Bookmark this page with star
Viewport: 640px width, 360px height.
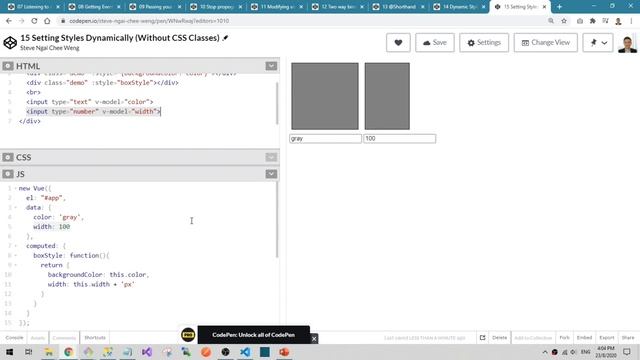564,21
